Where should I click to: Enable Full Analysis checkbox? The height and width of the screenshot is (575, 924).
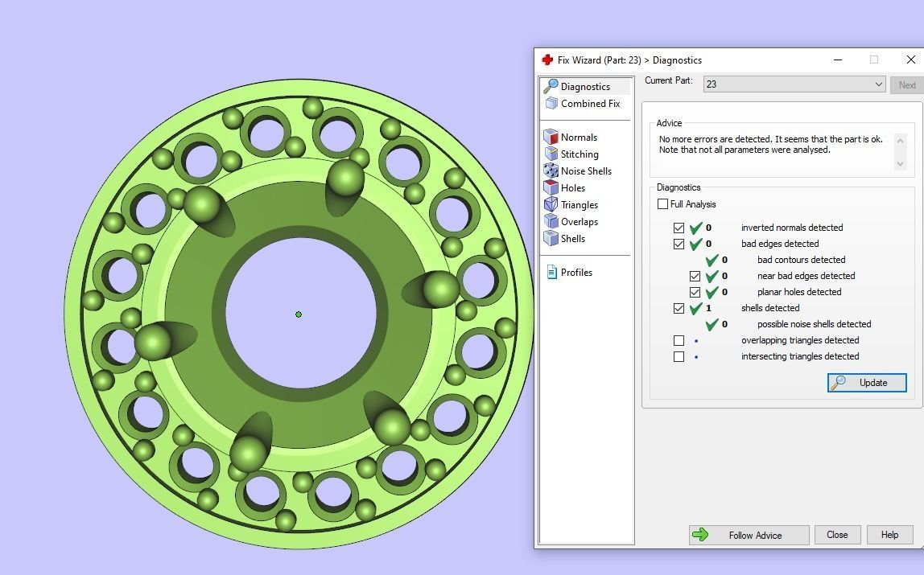click(x=663, y=204)
